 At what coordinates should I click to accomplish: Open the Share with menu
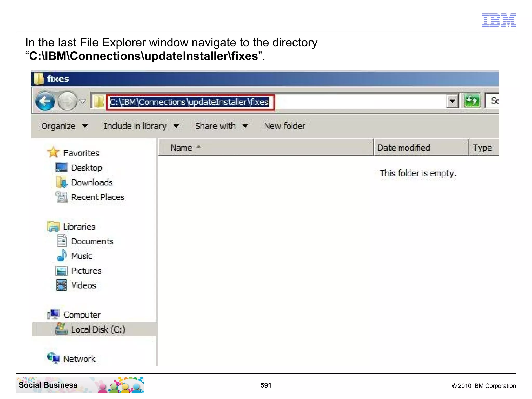coord(222,126)
